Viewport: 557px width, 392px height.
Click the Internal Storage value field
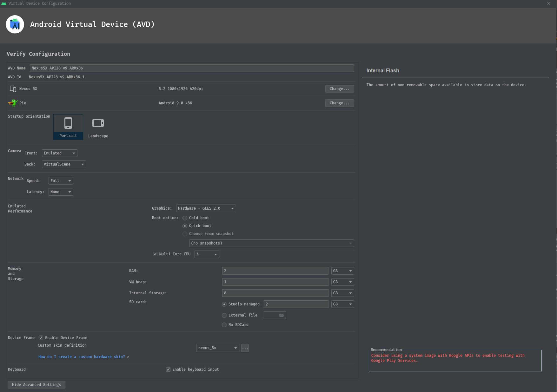click(275, 293)
